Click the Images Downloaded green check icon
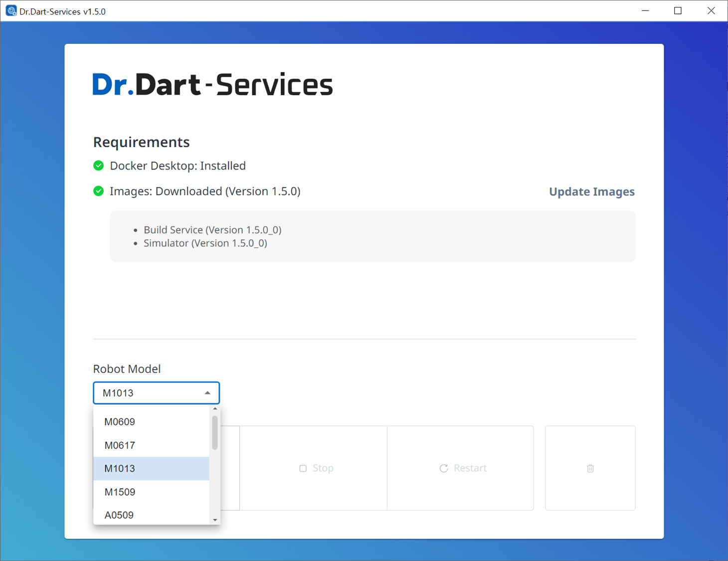 pyautogui.click(x=99, y=191)
